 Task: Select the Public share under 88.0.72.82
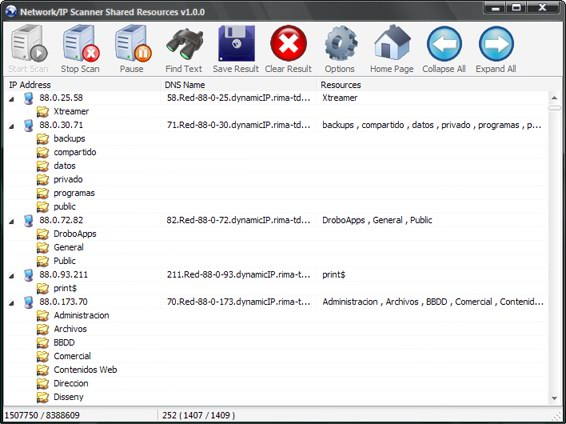(x=65, y=261)
